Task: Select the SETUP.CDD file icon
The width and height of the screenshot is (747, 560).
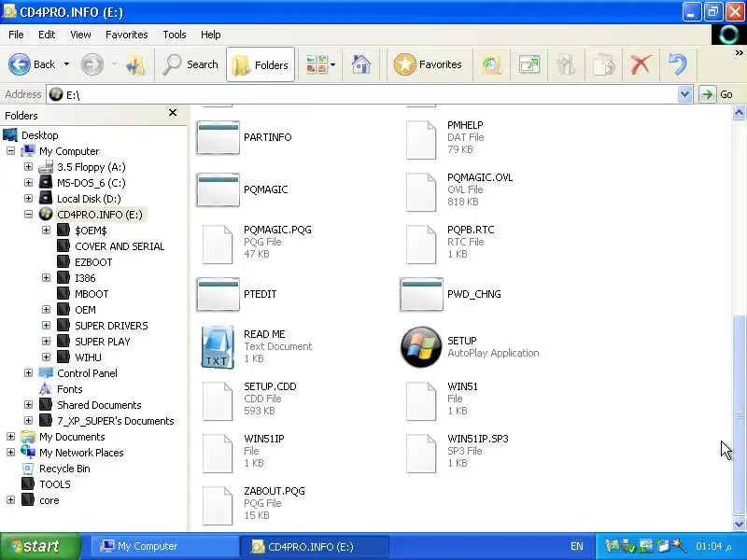Action: click(x=218, y=401)
